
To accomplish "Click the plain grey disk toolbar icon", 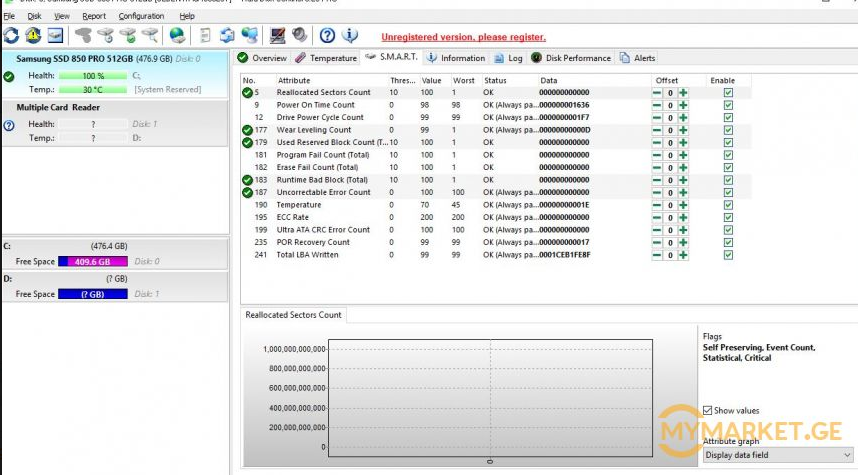I will (x=83, y=36).
